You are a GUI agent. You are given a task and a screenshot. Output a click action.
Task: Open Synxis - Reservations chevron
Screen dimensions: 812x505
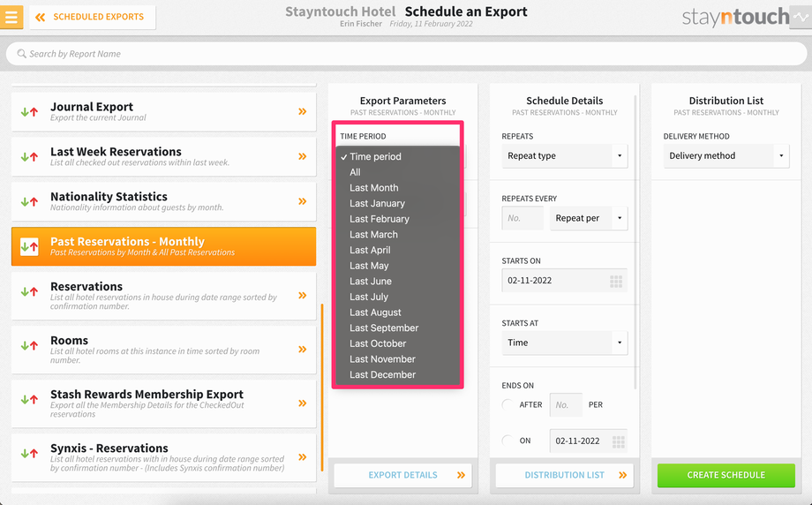tap(303, 456)
